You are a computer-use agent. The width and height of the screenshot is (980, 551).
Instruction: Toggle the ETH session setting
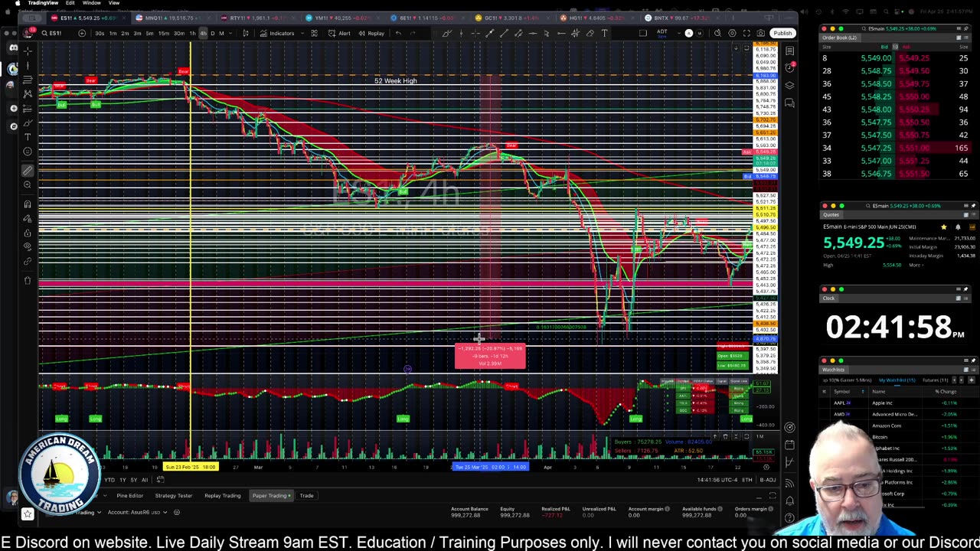tap(746, 480)
